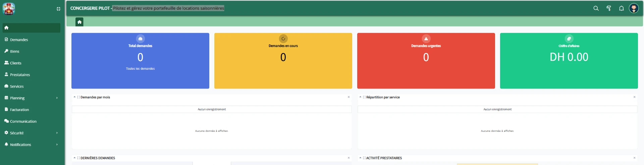Collapse the DERNIÈRES DEMANDES panel

pyautogui.click(x=75, y=158)
